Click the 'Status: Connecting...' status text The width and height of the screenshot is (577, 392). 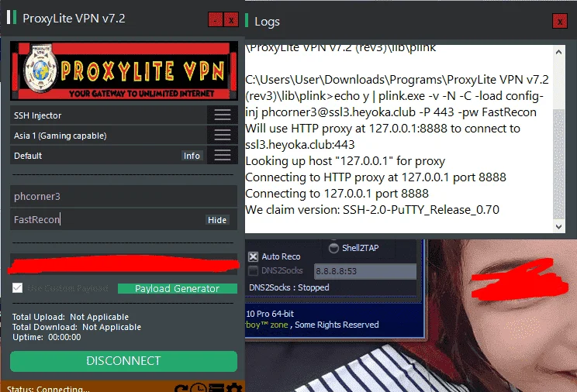48,389
